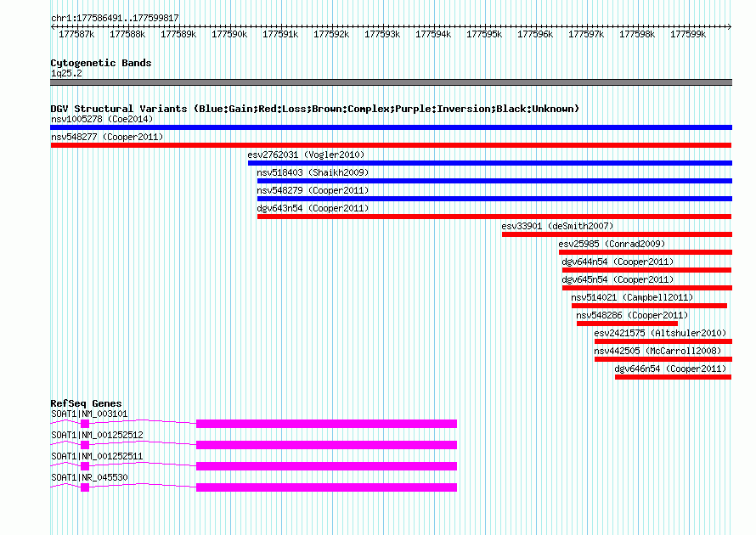The image size is (756, 535).
Task: Click the nsv1005278 (Coe2014) label
Action: click(102, 119)
